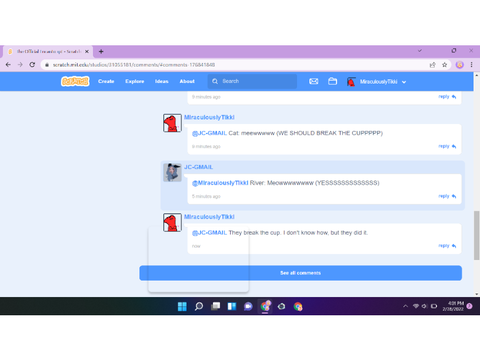Click @JC-GMAIL mention in 'They break the cup'
Image resolution: width=480 pixels, height=360 pixels.
pos(209,233)
